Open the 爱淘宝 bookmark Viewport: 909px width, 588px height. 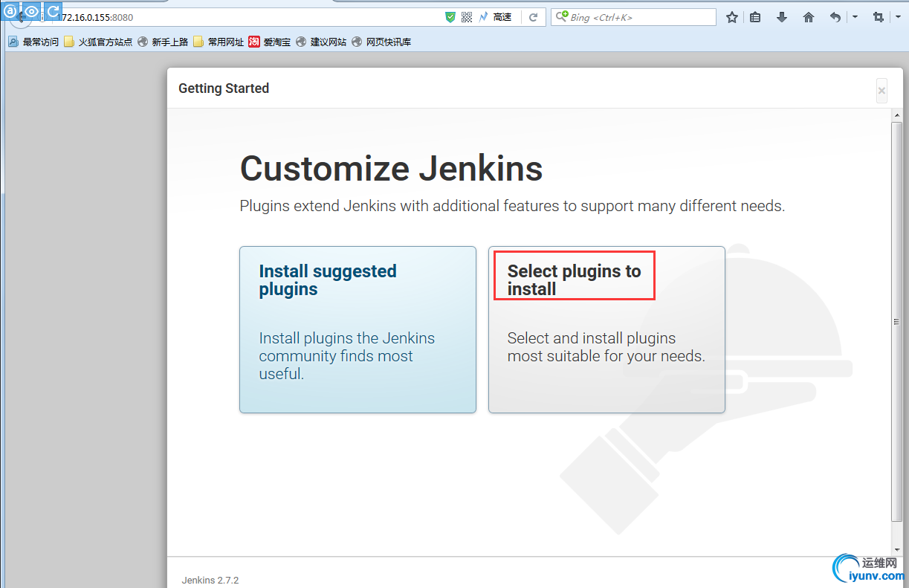click(270, 42)
